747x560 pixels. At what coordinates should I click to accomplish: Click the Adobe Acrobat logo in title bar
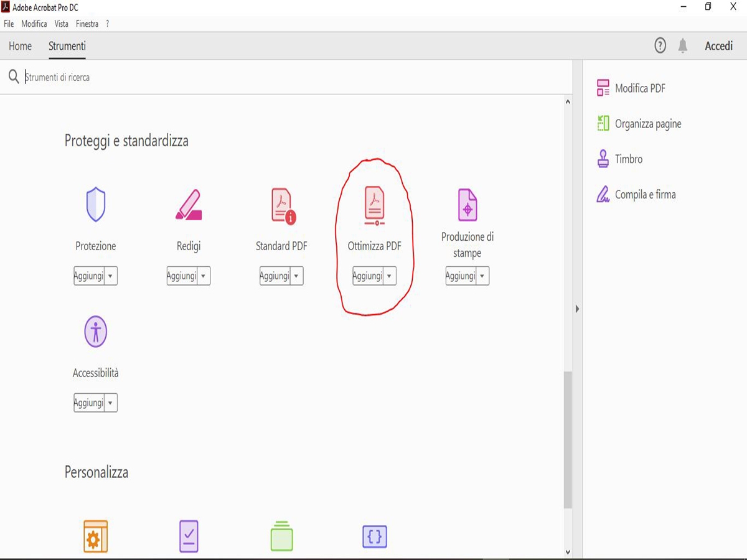[6, 7]
